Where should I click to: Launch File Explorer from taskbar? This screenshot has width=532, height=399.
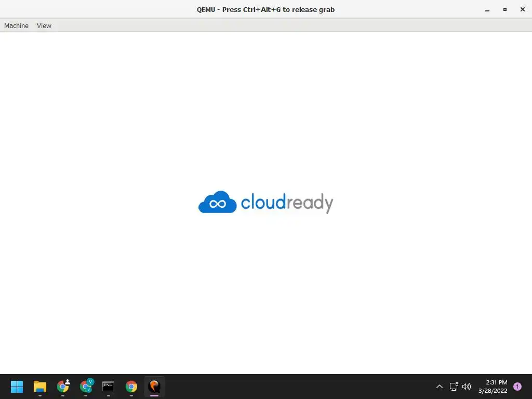(39, 387)
